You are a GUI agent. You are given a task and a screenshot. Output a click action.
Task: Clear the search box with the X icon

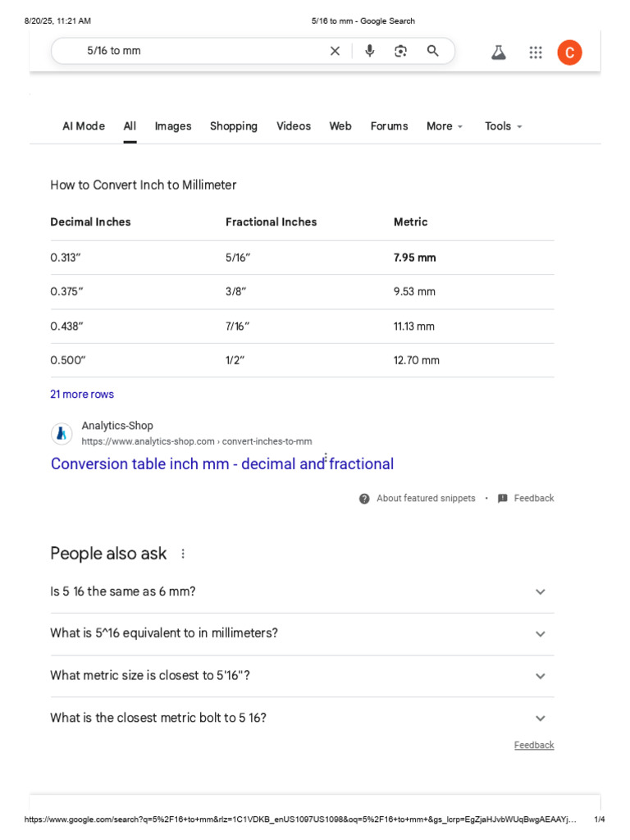335,51
